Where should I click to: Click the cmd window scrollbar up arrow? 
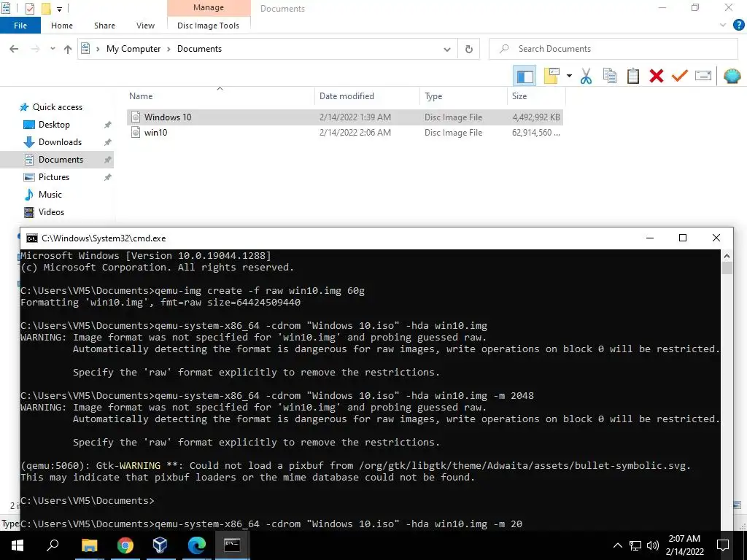coord(727,256)
